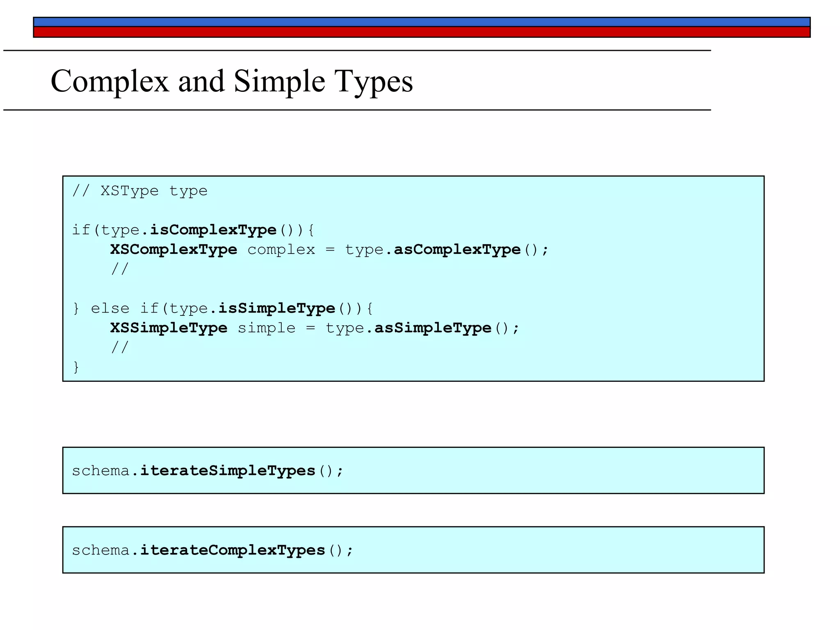Click the comment '// XSType type'
The width and height of the screenshot is (840, 630).
140,191
